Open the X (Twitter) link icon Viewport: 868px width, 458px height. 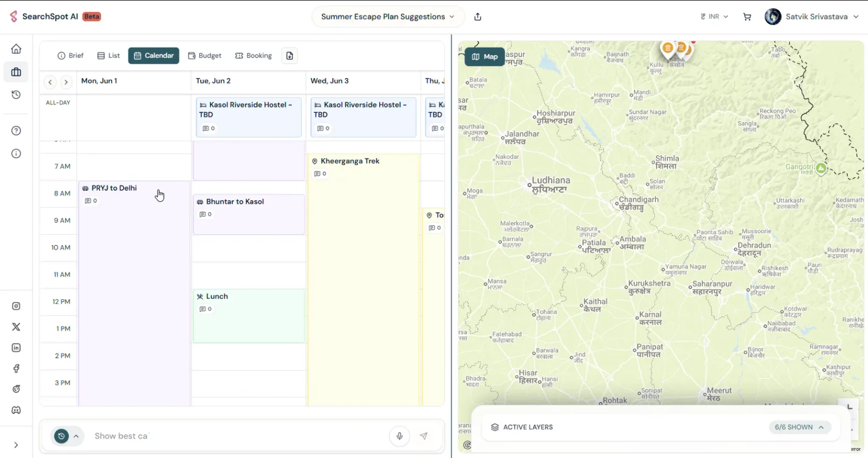(16, 327)
